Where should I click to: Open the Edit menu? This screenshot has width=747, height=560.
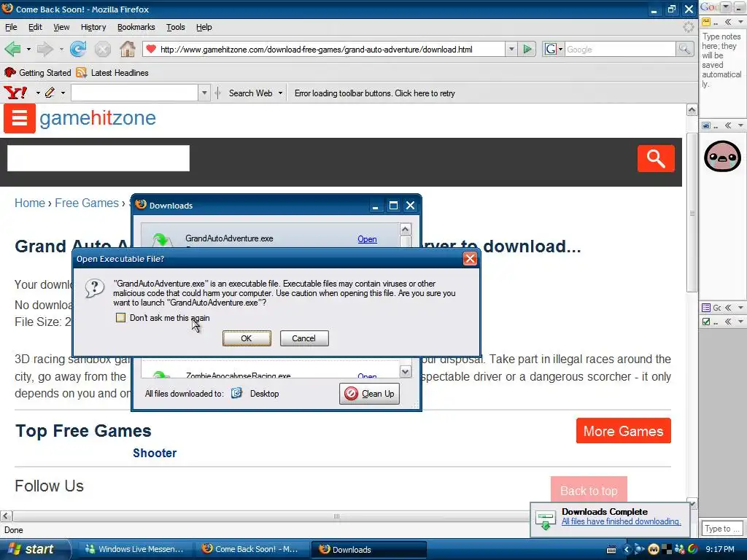[35, 27]
